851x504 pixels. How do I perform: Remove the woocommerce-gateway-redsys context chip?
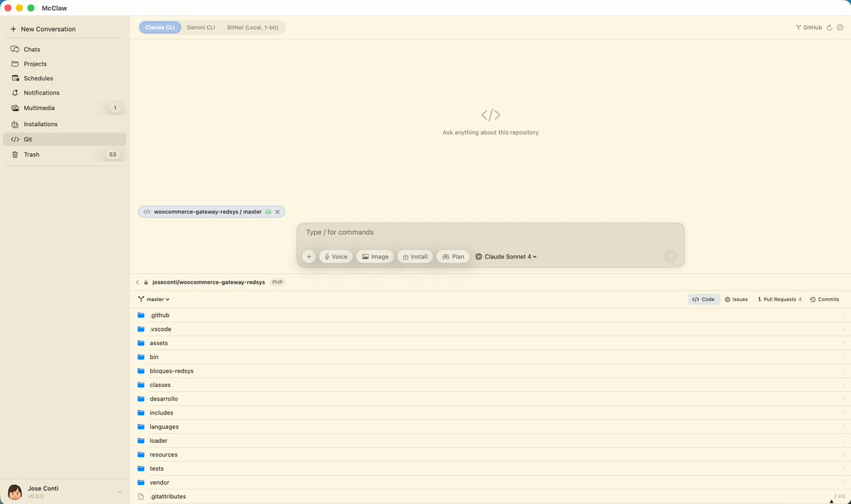(x=277, y=212)
